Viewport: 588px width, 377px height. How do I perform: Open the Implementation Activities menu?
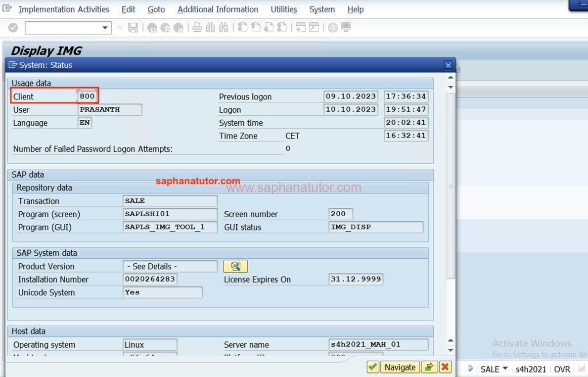tap(64, 9)
